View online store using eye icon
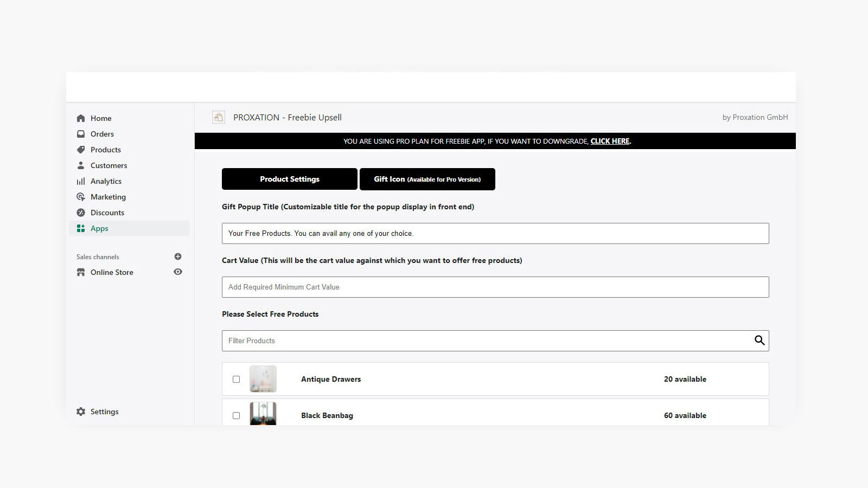Viewport: 868px width, 488px height. [x=178, y=272]
